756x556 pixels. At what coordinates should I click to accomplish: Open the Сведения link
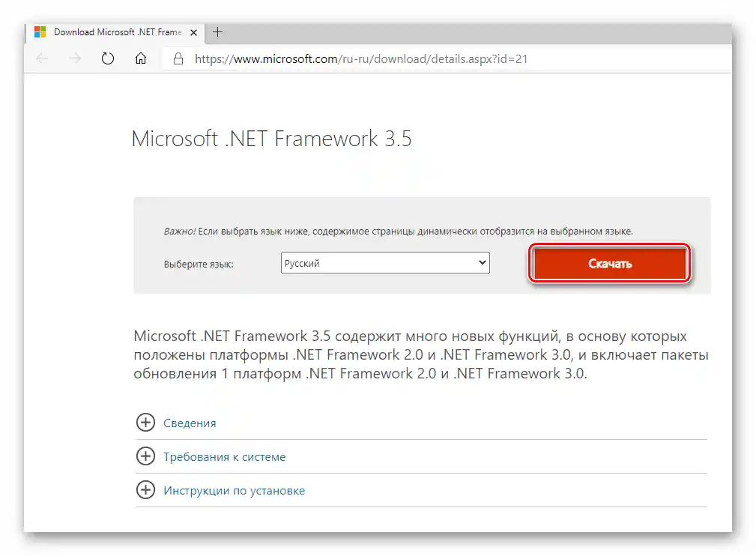point(190,423)
